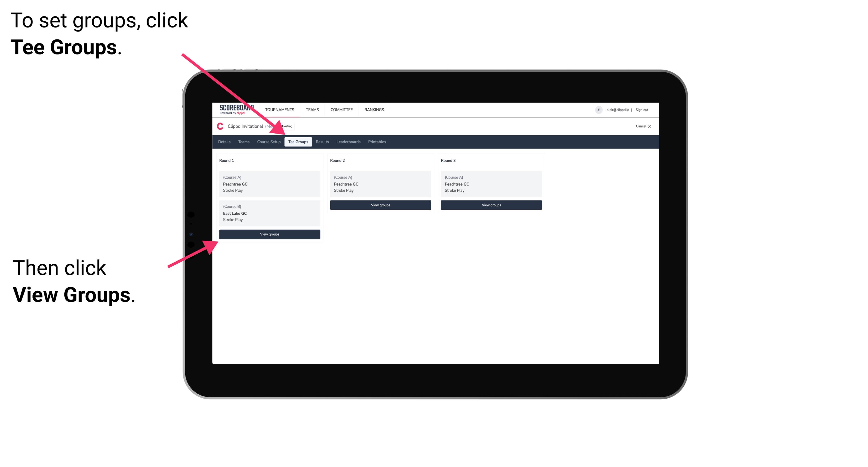Image resolution: width=868 pixels, height=467 pixels.
Task: Click View Groups for Round 1
Action: coord(270,235)
